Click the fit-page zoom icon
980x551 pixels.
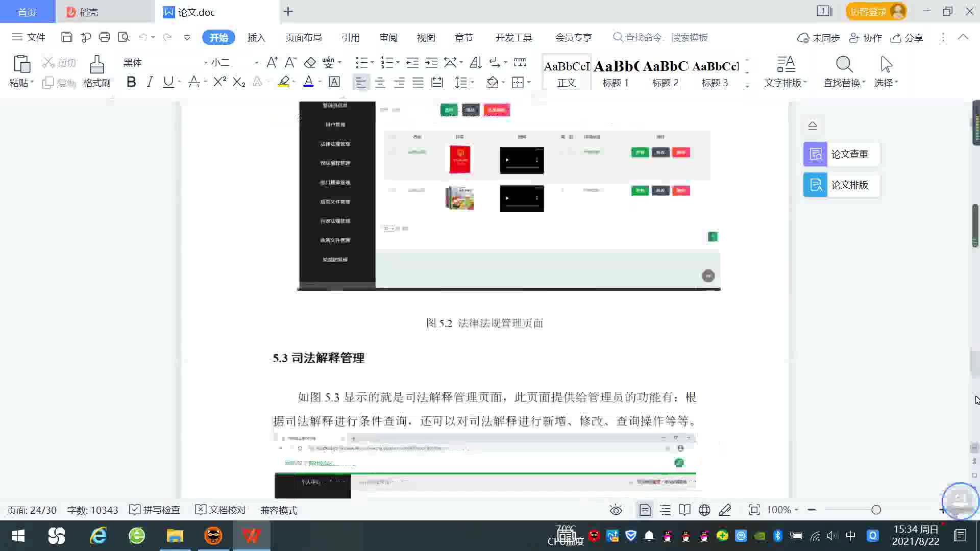(754, 510)
